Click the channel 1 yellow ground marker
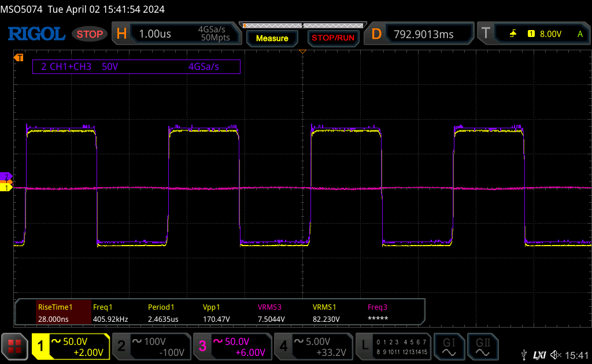This screenshot has height=364, width=592. click(6, 187)
